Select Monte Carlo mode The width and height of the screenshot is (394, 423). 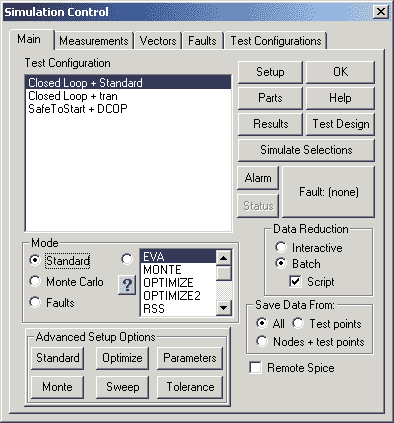[35, 282]
